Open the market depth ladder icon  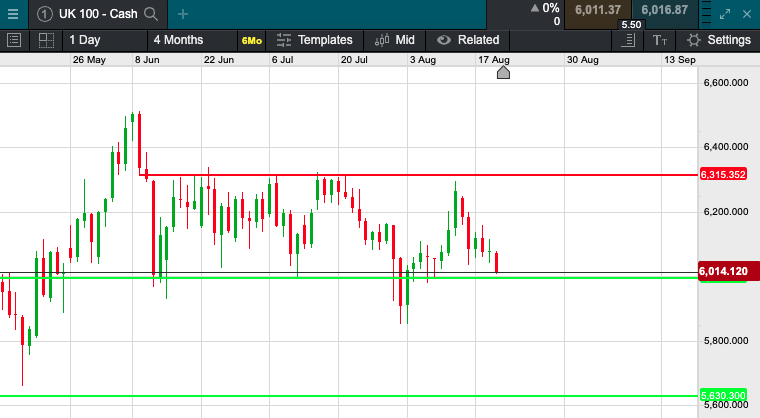tap(707, 14)
